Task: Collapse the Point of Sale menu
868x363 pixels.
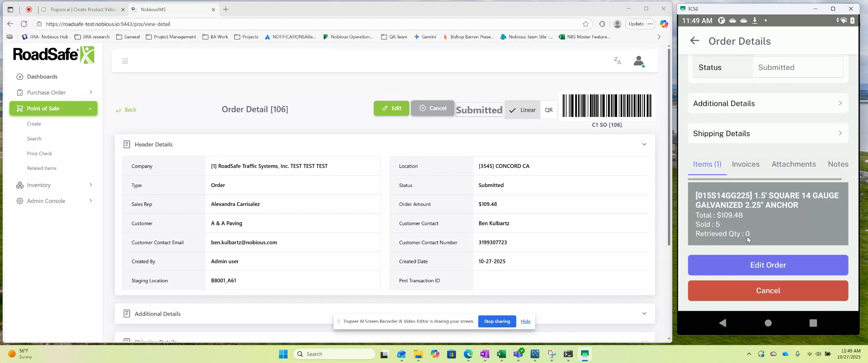Action: pyautogui.click(x=53, y=108)
